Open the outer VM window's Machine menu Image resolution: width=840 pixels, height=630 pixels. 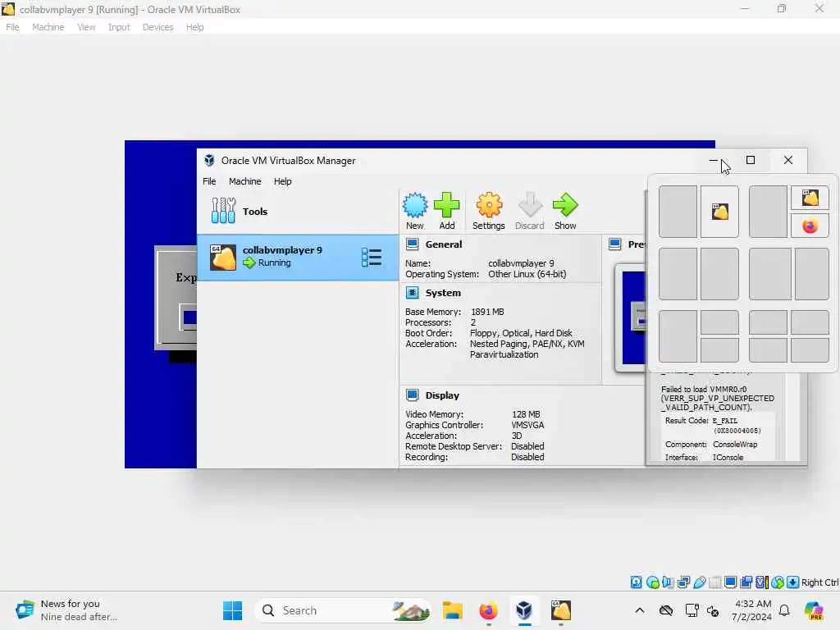tap(48, 27)
